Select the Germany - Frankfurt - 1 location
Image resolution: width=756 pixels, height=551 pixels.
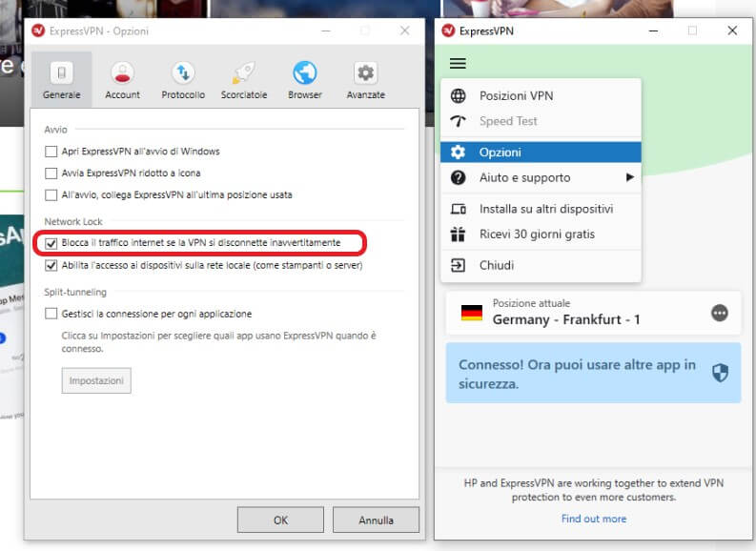593,313
